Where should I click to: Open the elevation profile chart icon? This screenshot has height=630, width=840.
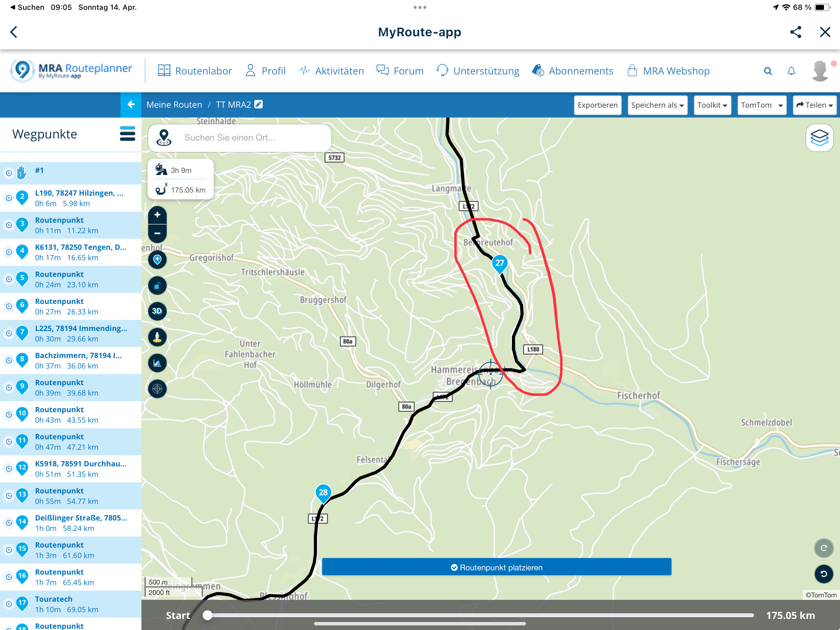pyautogui.click(x=157, y=363)
